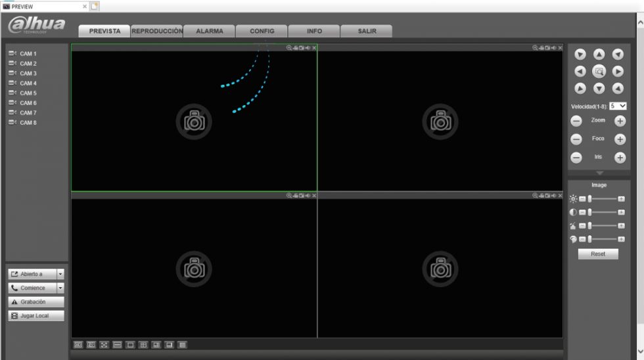
Task: Select four-window split layout
Action: click(x=143, y=345)
